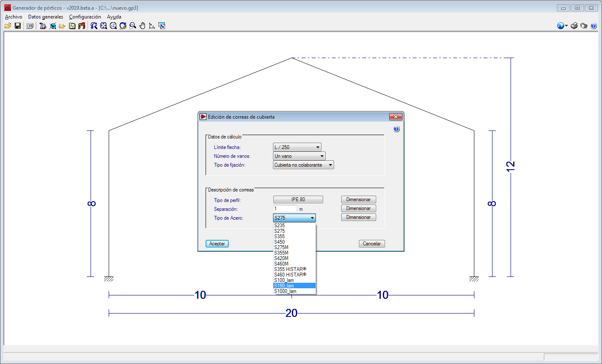602x364 pixels.
Task: Close the Edición de correas dialog
Action: (x=395, y=117)
